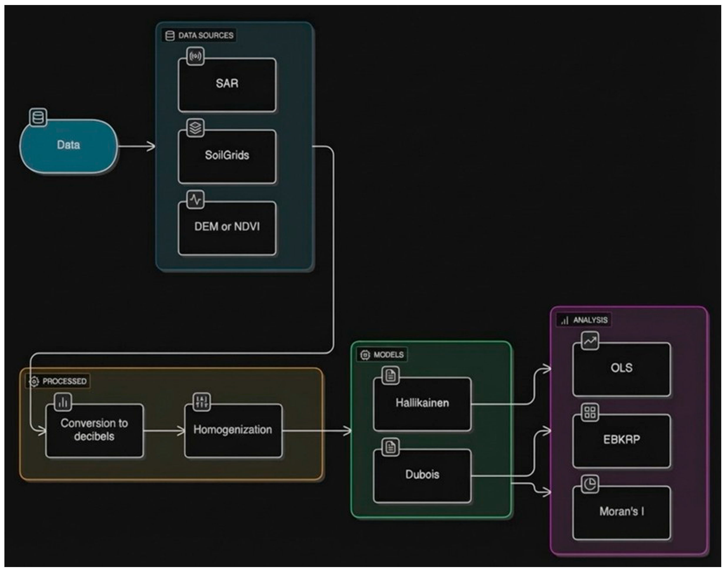Select the Homogenization node box
Image resolution: width=728 pixels, height=575 pixels.
[x=233, y=431]
